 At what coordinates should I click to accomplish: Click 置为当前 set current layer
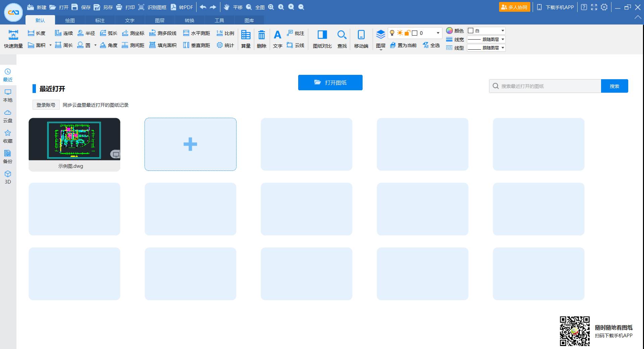pos(404,45)
